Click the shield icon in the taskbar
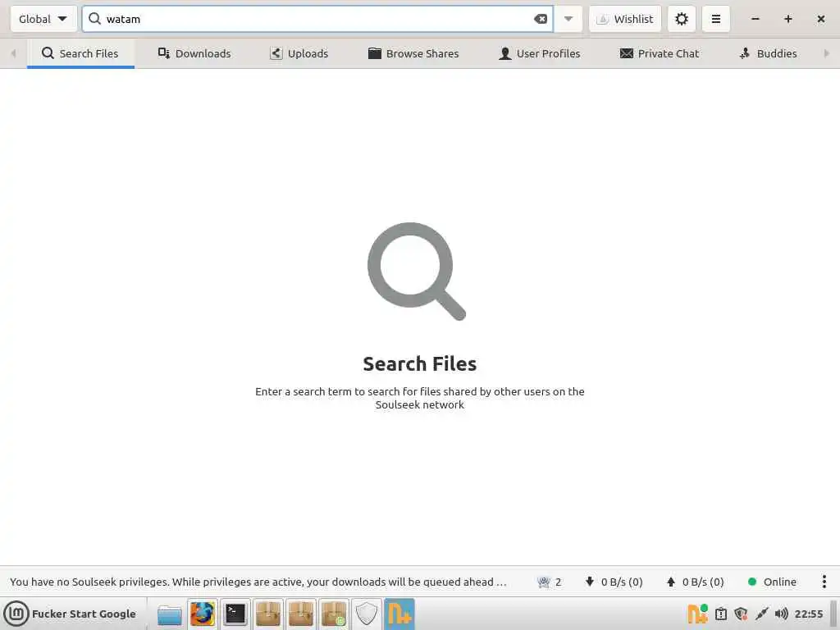840x630 pixels. click(367, 614)
